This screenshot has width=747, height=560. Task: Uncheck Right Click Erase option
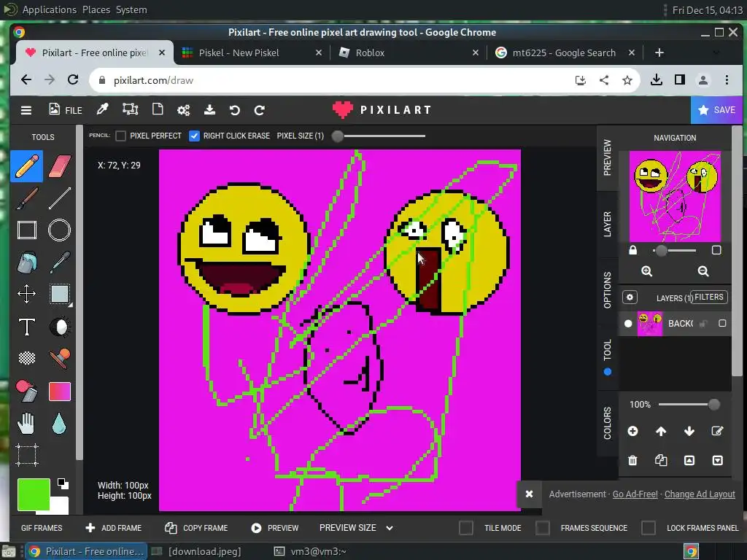point(194,136)
